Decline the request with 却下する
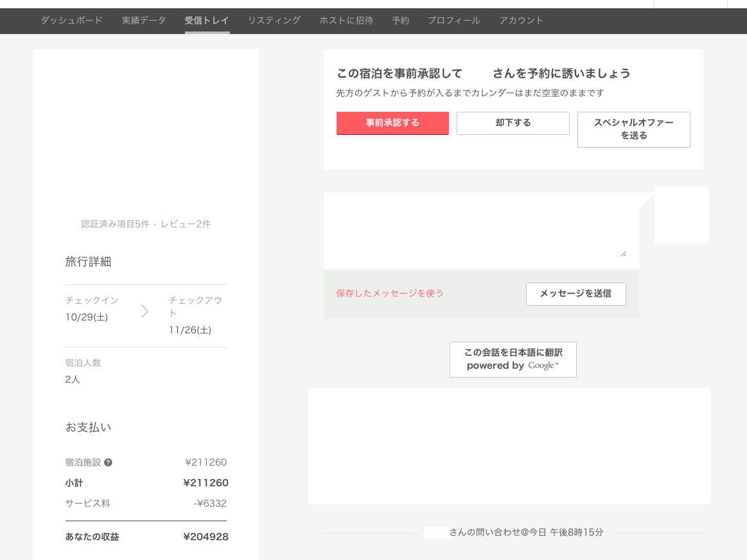 [x=513, y=123]
